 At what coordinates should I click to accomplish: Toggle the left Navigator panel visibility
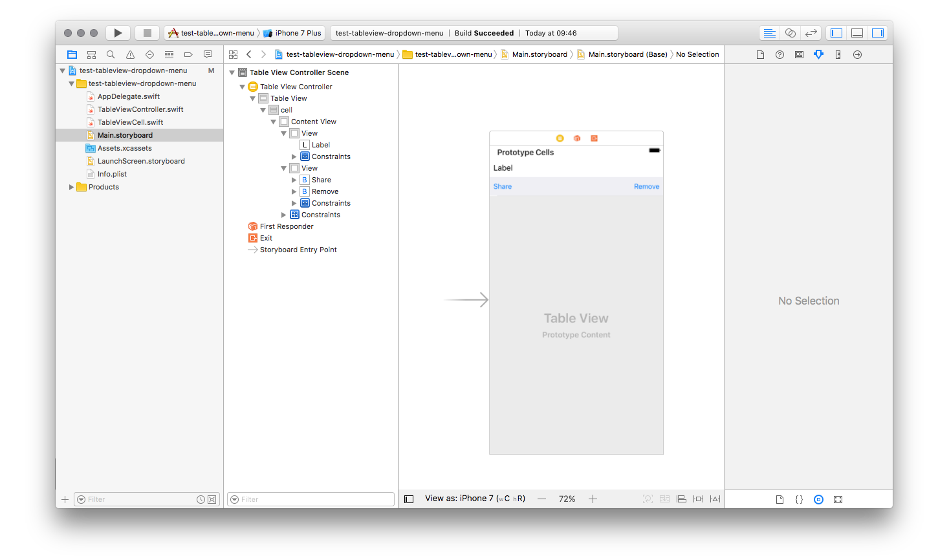pos(836,33)
